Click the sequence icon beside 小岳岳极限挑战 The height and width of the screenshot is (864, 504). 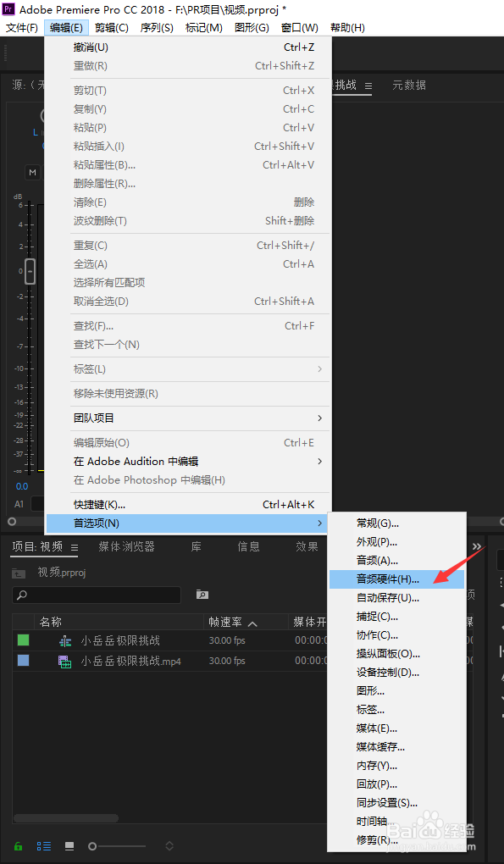(x=65, y=641)
